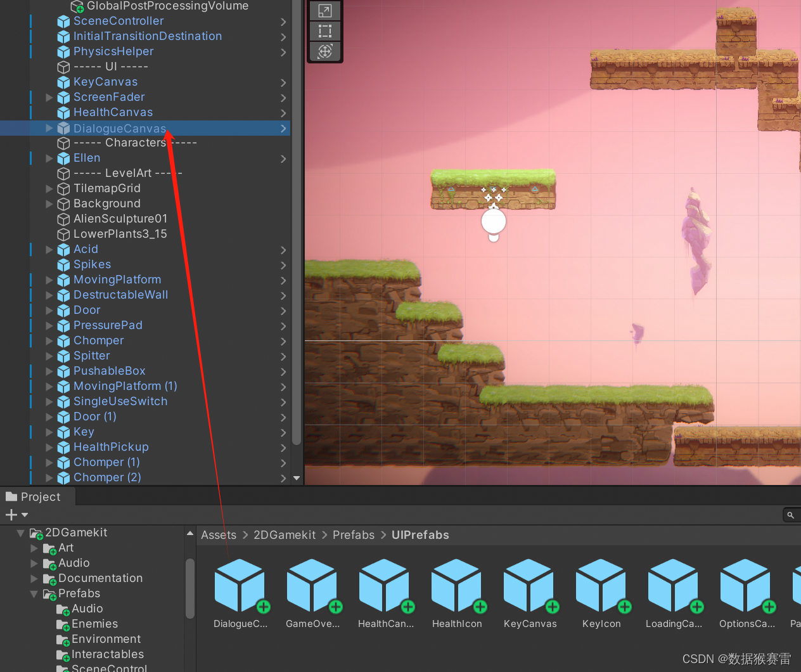Click the Interactables folder icon

pyautogui.click(x=63, y=655)
